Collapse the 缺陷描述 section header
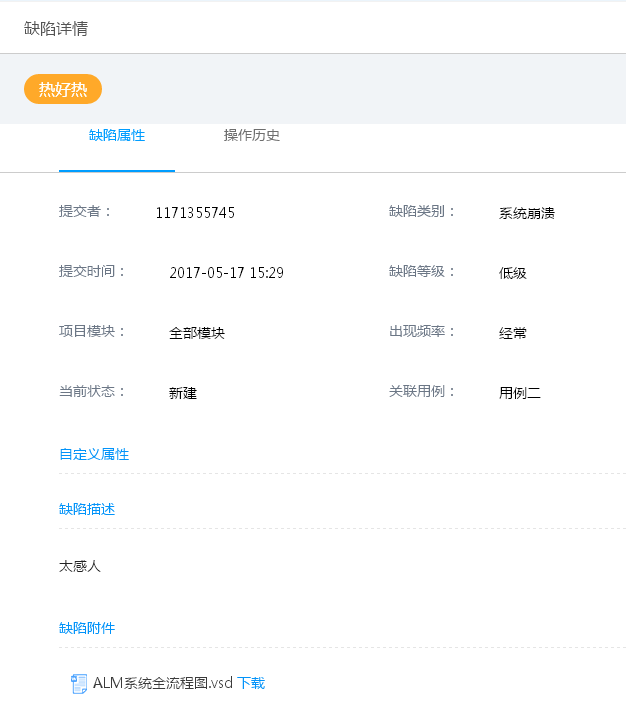The image size is (626, 728). tap(87, 509)
